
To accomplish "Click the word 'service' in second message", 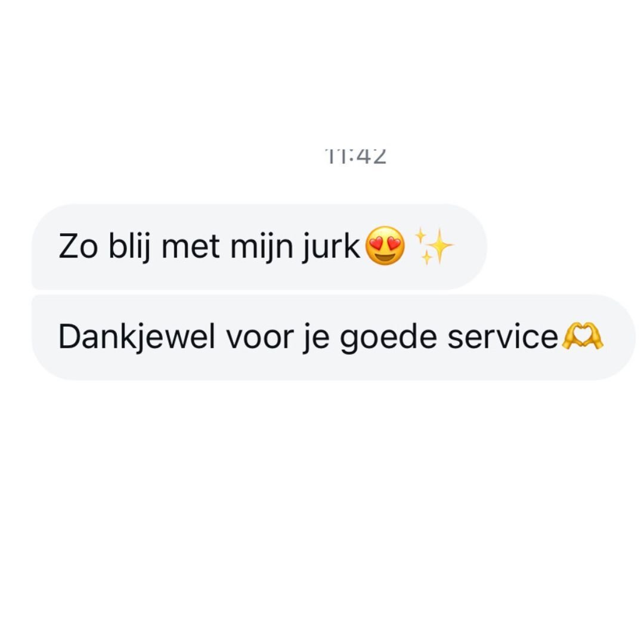I will 503,337.
